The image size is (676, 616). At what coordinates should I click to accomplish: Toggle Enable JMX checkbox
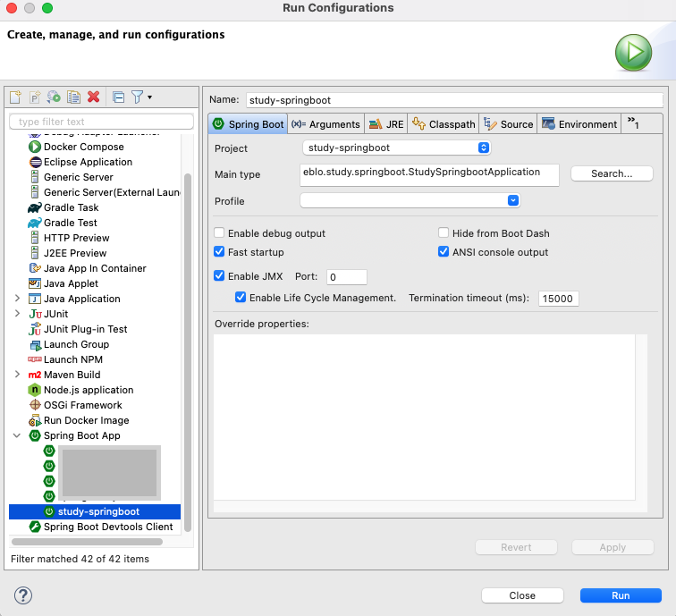219,276
